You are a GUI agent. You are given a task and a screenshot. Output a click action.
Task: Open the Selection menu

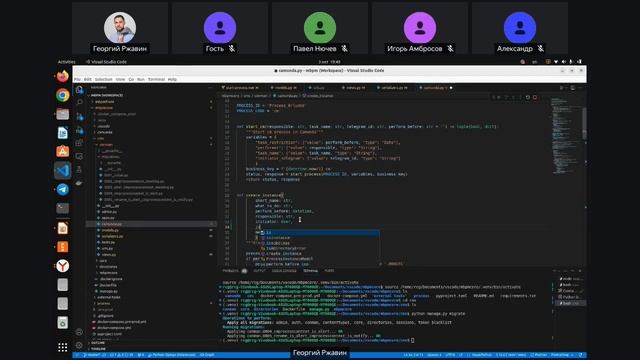pyautogui.click(x=104, y=79)
